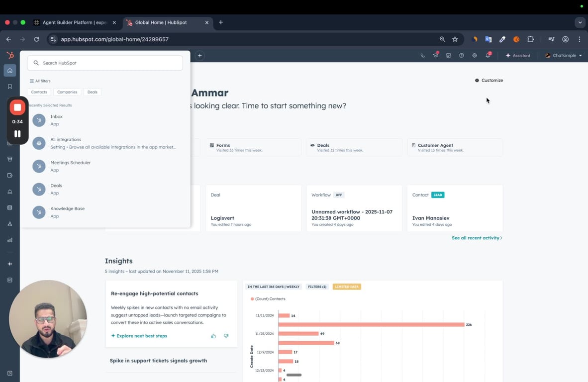
Task: Click the Search HubSpot field
Action: [105, 63]
